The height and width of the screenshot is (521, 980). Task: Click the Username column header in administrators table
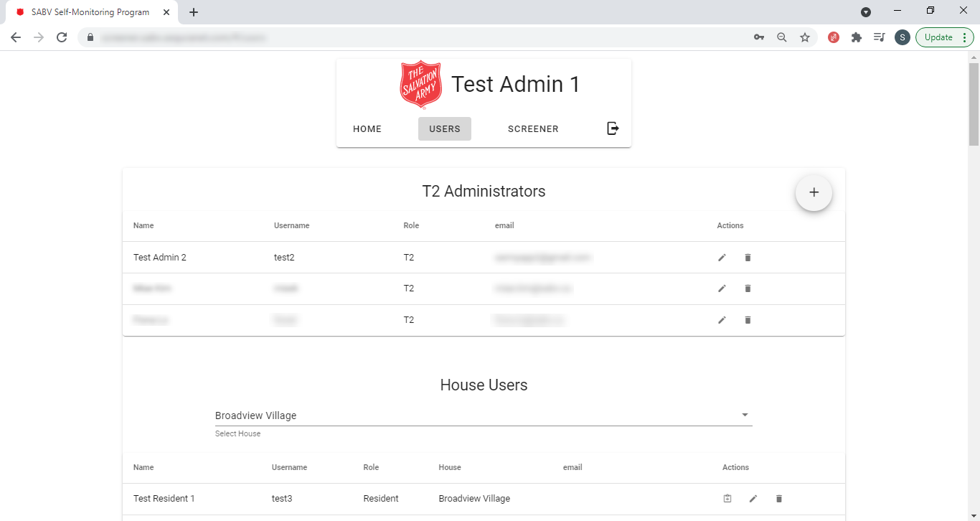click(292, 225)
